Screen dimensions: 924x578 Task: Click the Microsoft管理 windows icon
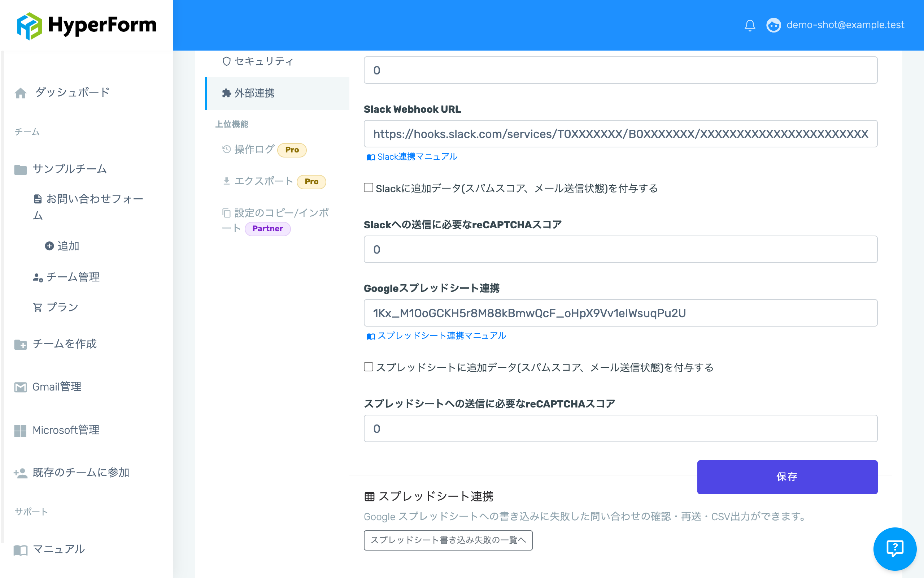[21, 431]
